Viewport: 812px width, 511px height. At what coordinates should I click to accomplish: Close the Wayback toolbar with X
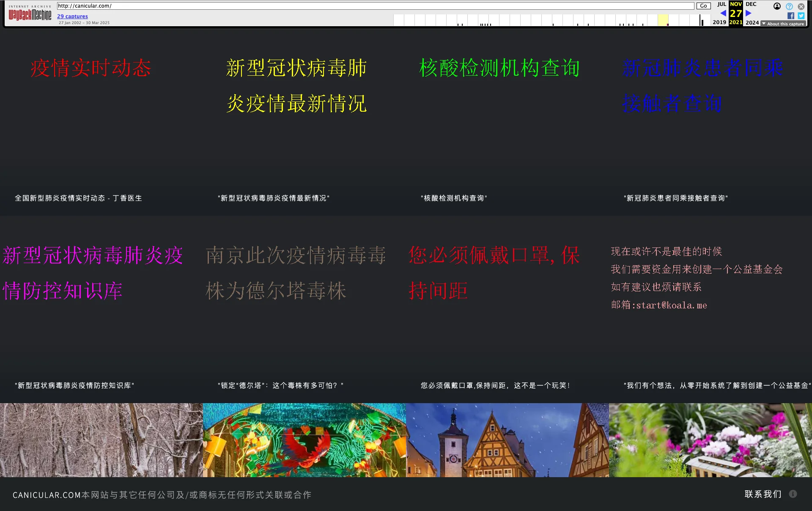pos(801,6)
